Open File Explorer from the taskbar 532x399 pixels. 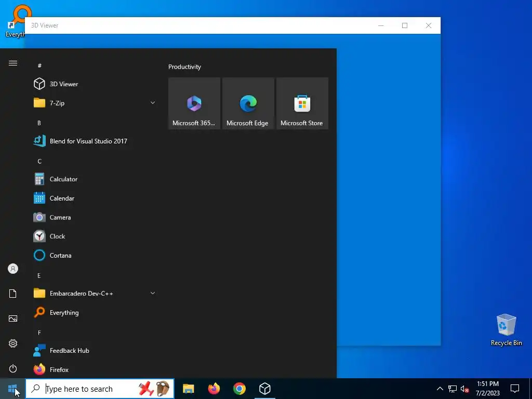[188, 389]
